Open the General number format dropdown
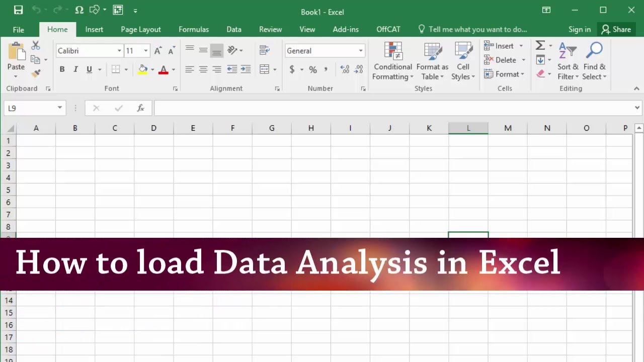Image resolution: width=644 pixels, height=362 pixels. coord(360,51)
